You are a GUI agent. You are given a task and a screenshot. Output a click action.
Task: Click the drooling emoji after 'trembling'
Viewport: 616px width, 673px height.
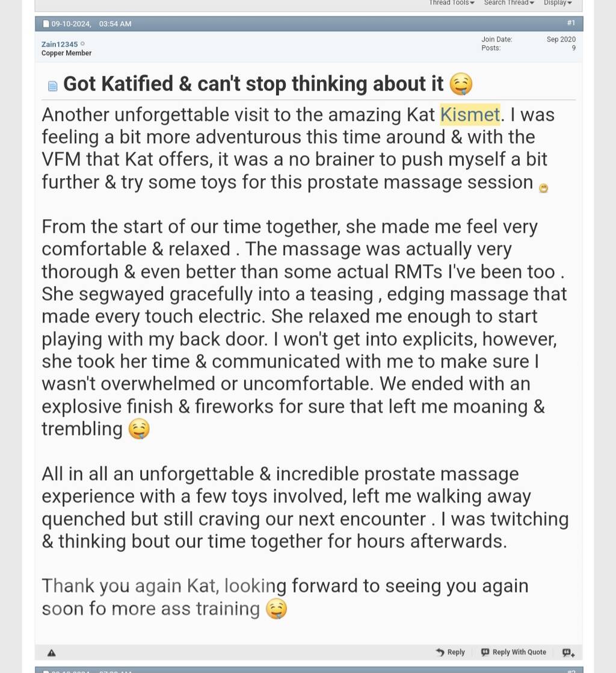coord(139,429)
